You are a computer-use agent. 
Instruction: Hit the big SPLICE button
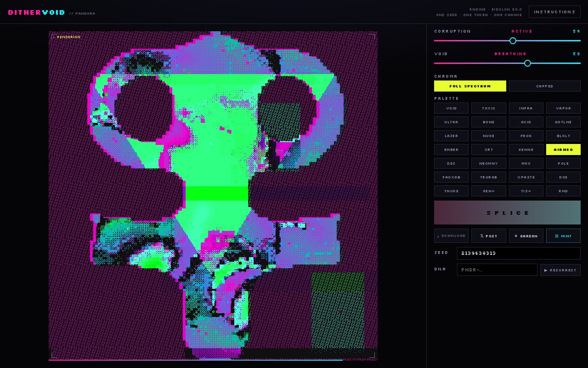tap(507, 213)
